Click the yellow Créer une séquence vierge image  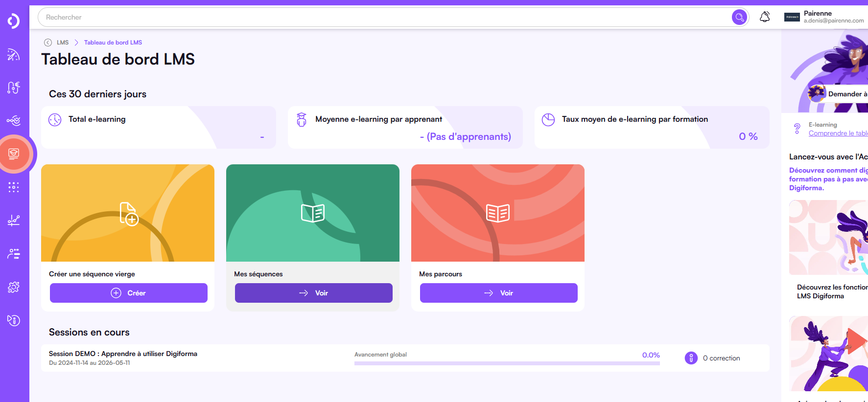click(x=128, y=213)
